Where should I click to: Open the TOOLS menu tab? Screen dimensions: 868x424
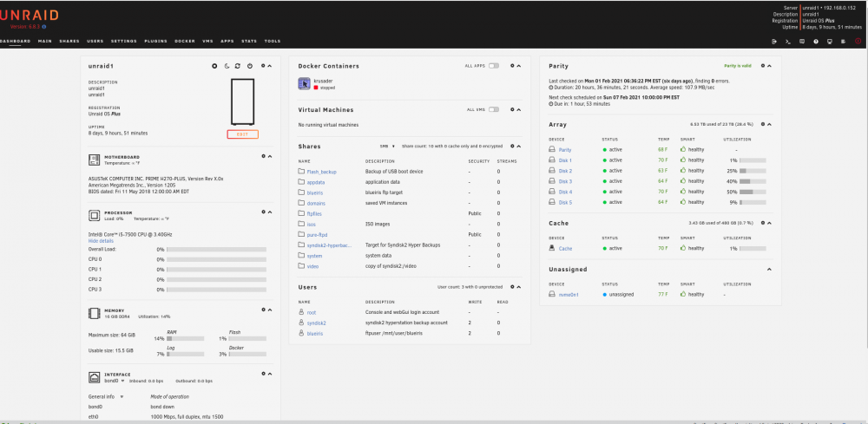pos(273,41)
